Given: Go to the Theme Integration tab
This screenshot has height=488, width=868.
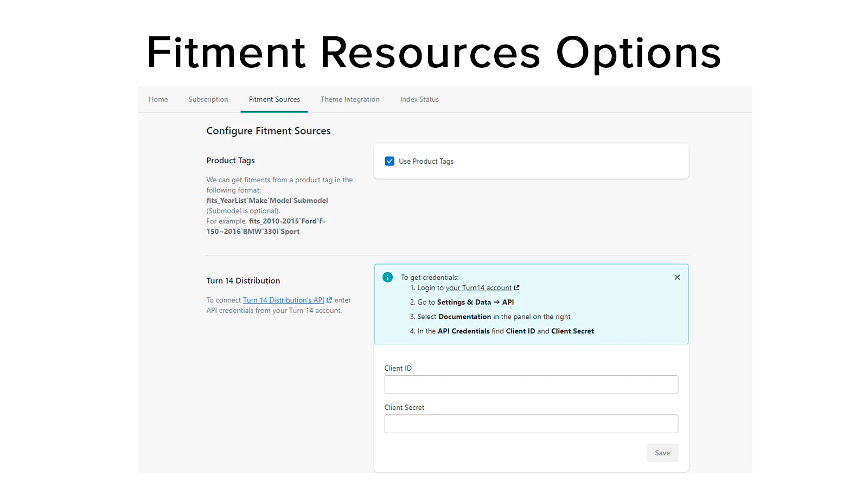Looking at the screenshot, I should [x=350, y=99].
